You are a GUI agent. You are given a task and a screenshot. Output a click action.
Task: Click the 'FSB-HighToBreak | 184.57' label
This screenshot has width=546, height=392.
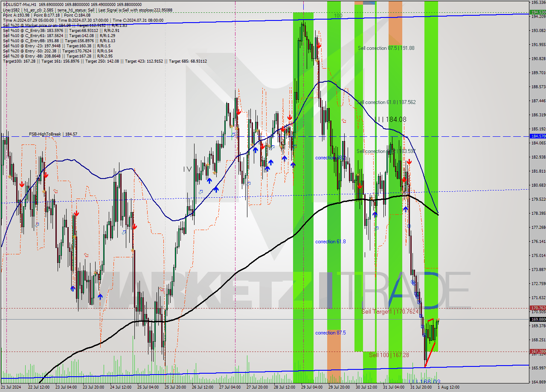coord(53,134)
